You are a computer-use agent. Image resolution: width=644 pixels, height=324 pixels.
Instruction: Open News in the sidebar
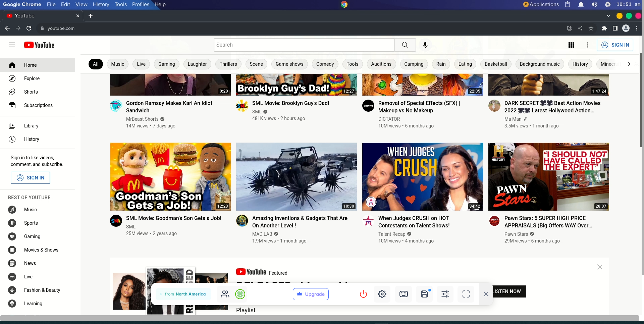[x=38, y=263]
